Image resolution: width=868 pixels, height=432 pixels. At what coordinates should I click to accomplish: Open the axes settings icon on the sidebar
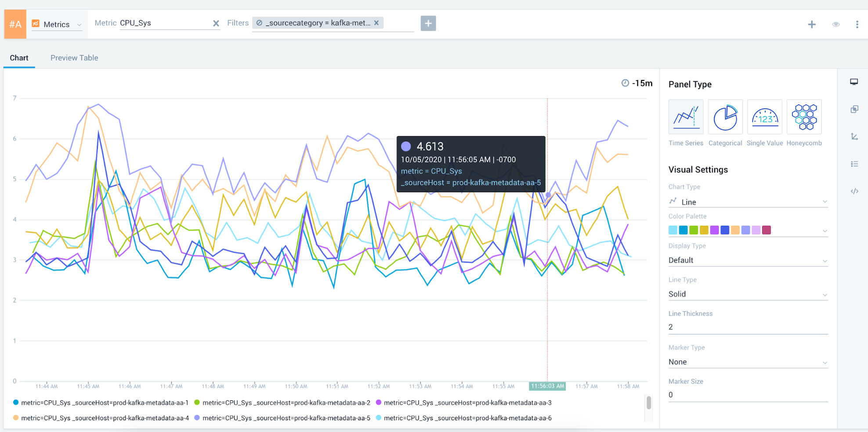[855, 137]
